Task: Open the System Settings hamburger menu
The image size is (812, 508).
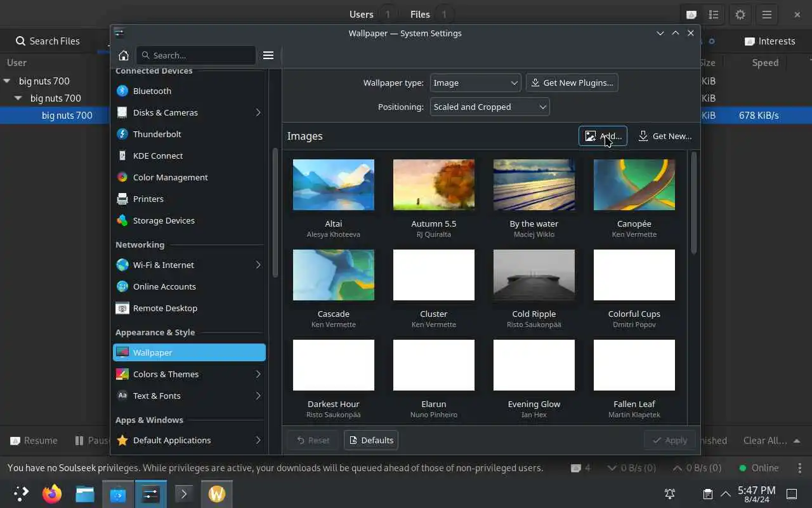Action: click(x=268, y=55)
